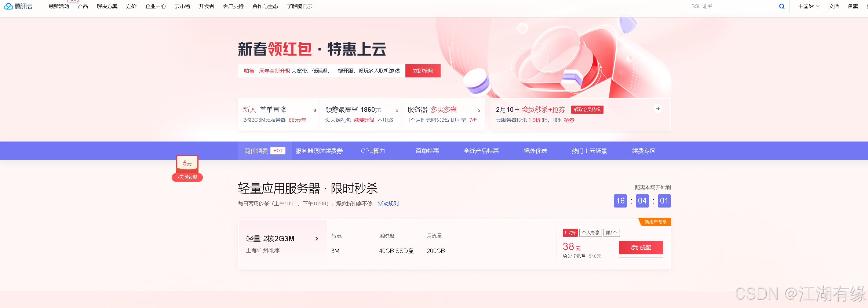Click the round arrow in the 2月10日会员秒杀 card
This screenshot has height=308, width=868.
(658, 109)
